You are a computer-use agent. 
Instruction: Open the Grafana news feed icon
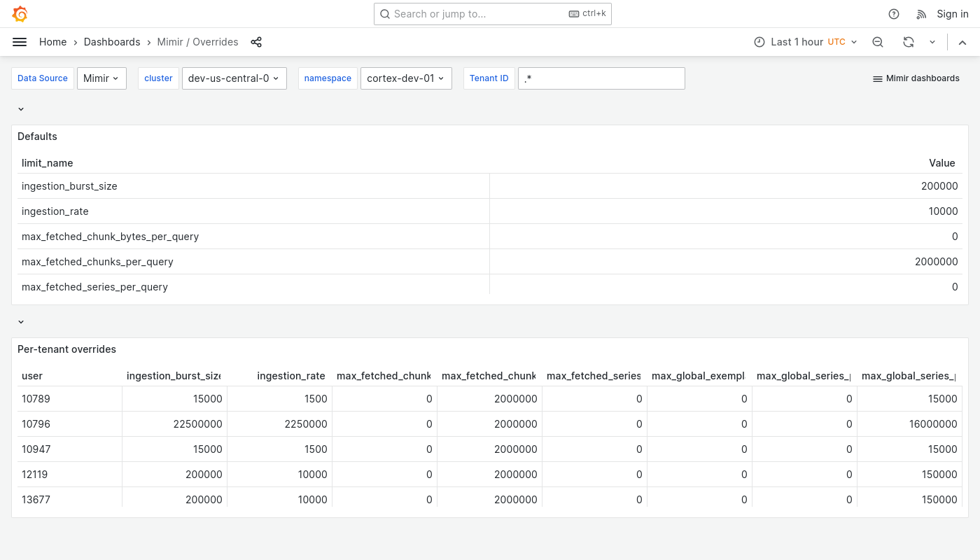[x=921, y=14]
